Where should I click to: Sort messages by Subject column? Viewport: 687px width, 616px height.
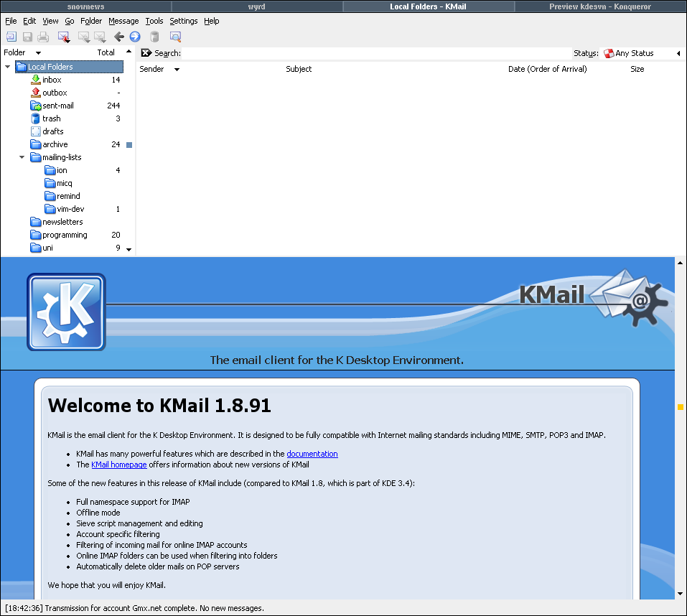[x=299, y=69]
